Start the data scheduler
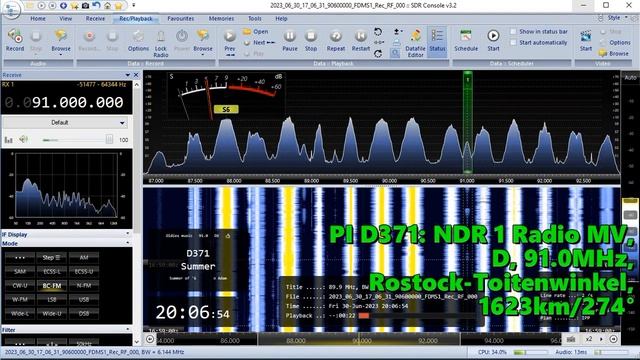The width and height of the screenshot is (640, 360). tap(493, 40)
